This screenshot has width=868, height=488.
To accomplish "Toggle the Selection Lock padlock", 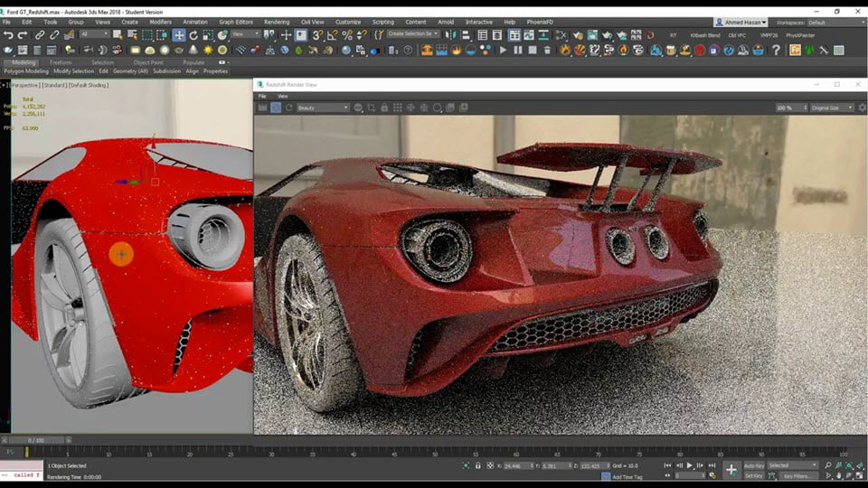I will (477, 466).
